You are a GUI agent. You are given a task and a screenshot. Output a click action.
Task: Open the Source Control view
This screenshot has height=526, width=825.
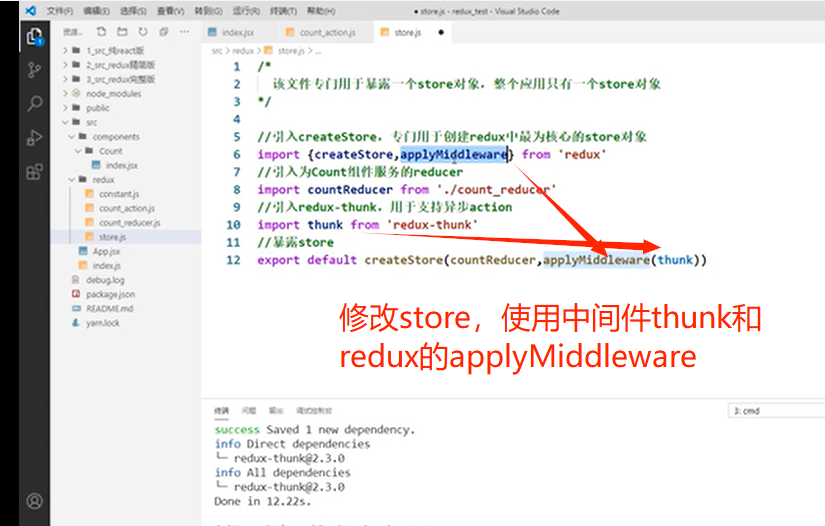[x=34, y=70]
